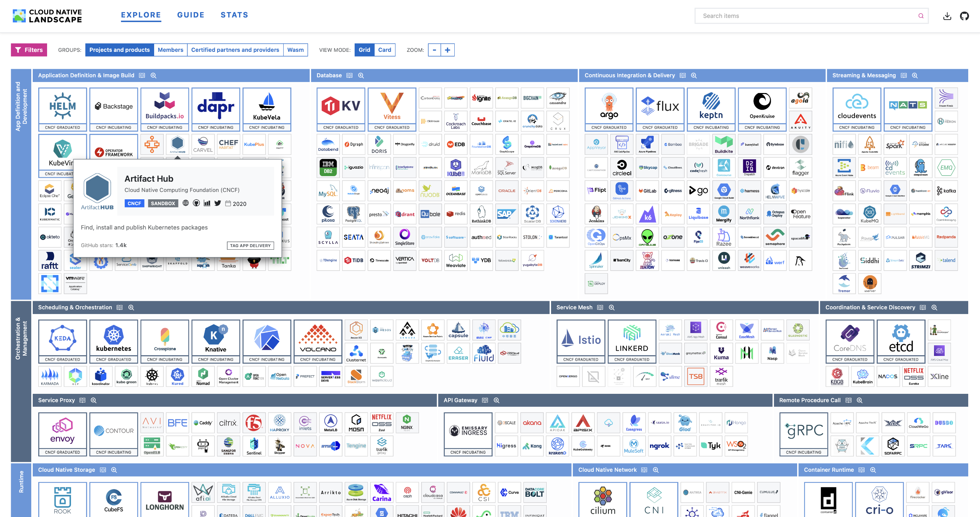Open the STATS tab

234,15
